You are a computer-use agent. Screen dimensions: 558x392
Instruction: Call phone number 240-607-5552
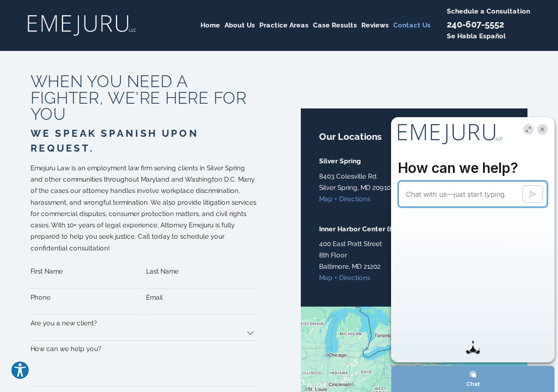tap(476, 24)
